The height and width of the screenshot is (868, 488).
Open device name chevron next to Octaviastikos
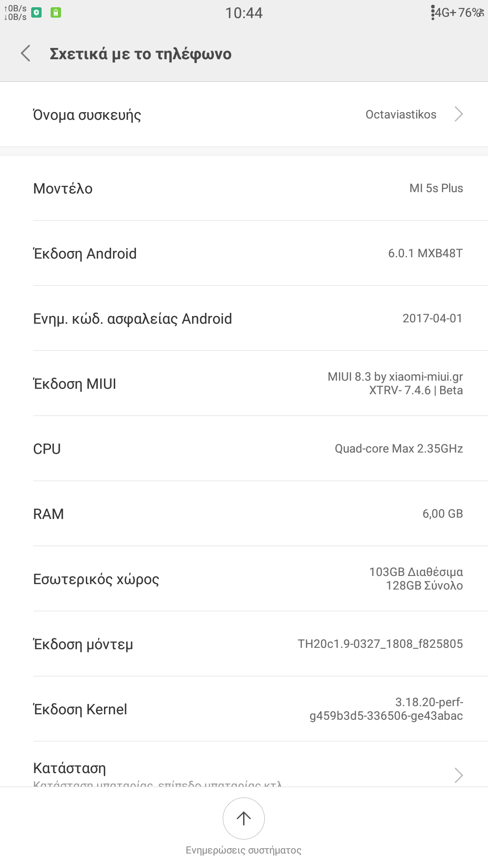(x=459, y=114)
